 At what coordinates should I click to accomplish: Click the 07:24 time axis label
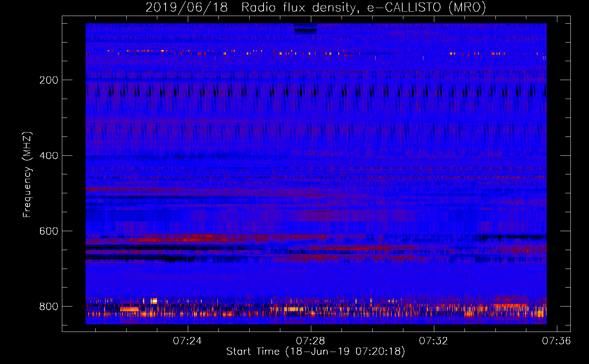pos(187,341)
